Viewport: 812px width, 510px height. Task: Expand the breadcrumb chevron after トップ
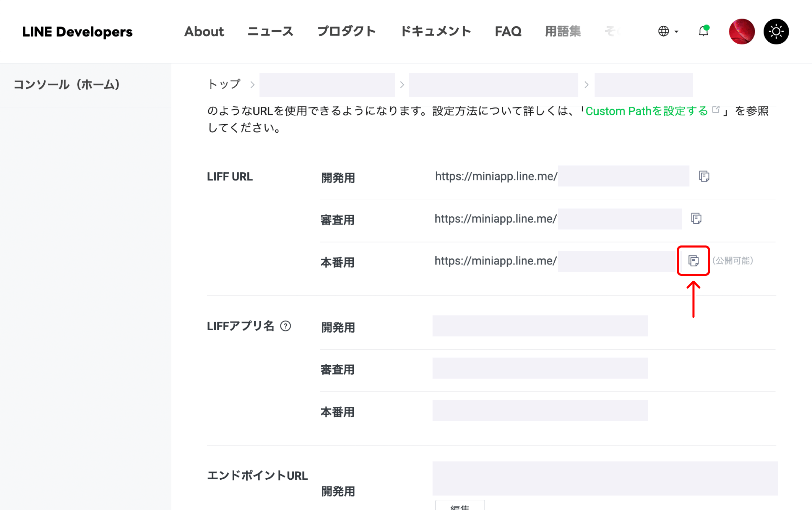pos(252,84)
